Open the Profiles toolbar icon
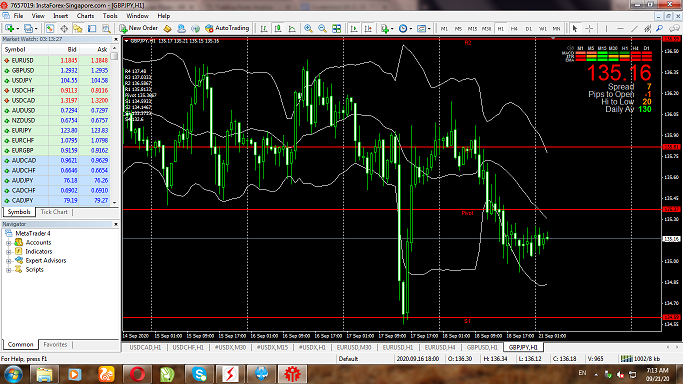The width and height of the screenshot is (683, 384). click(28, 28)
